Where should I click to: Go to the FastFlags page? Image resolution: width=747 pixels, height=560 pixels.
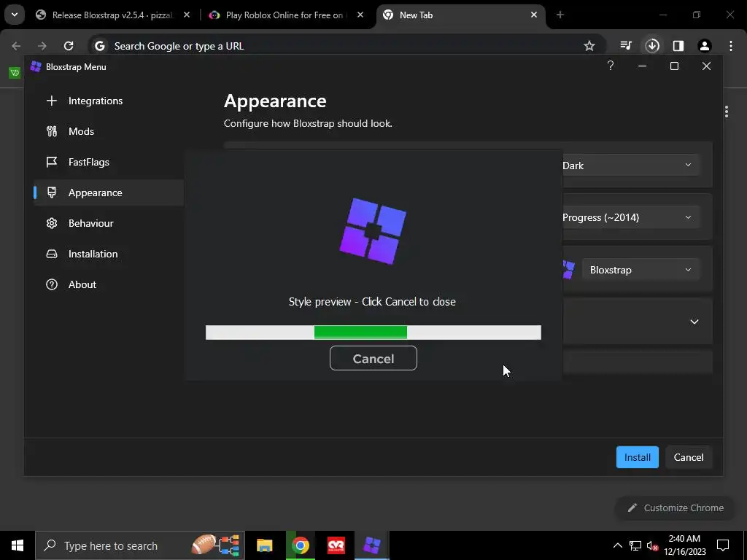(109, 162)
